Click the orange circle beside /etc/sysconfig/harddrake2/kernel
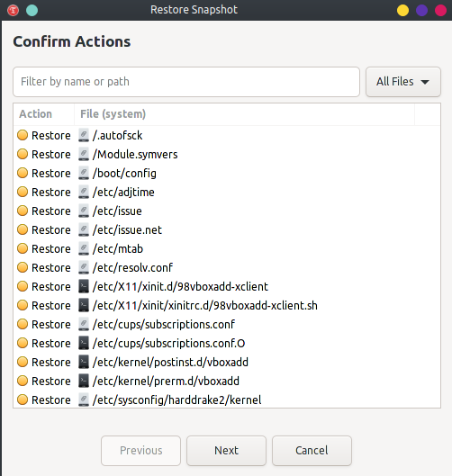 (23, 400)
